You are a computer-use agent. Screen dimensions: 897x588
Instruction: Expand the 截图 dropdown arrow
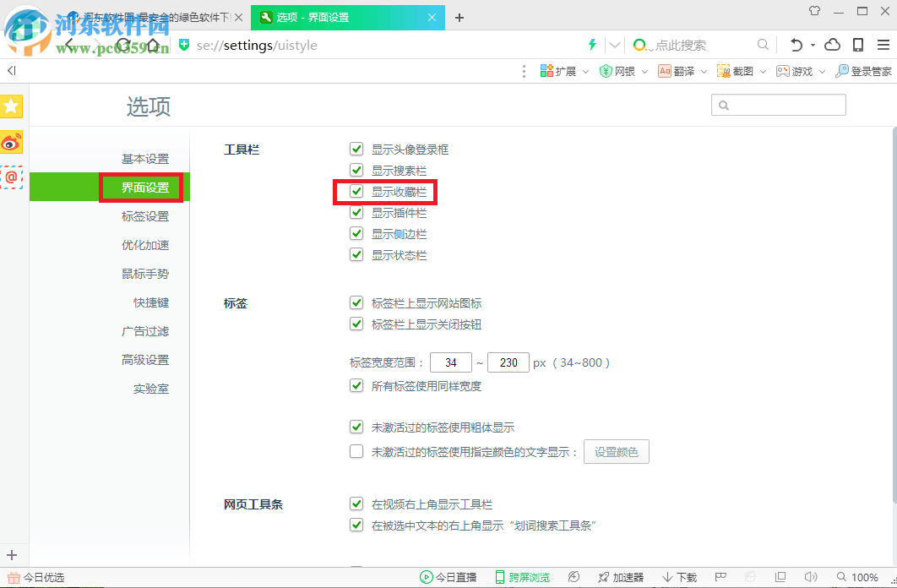[x=764, y=71]
